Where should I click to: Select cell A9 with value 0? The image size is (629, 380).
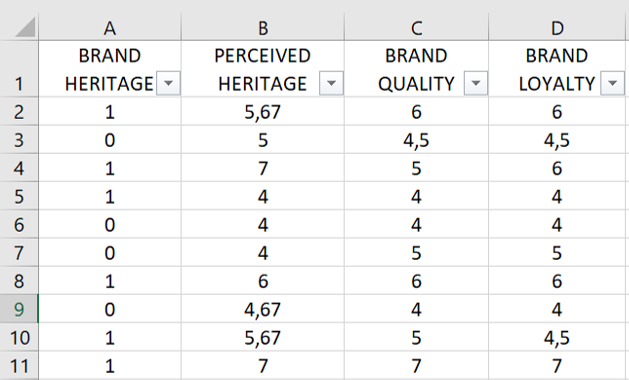[x=110, y=309]
